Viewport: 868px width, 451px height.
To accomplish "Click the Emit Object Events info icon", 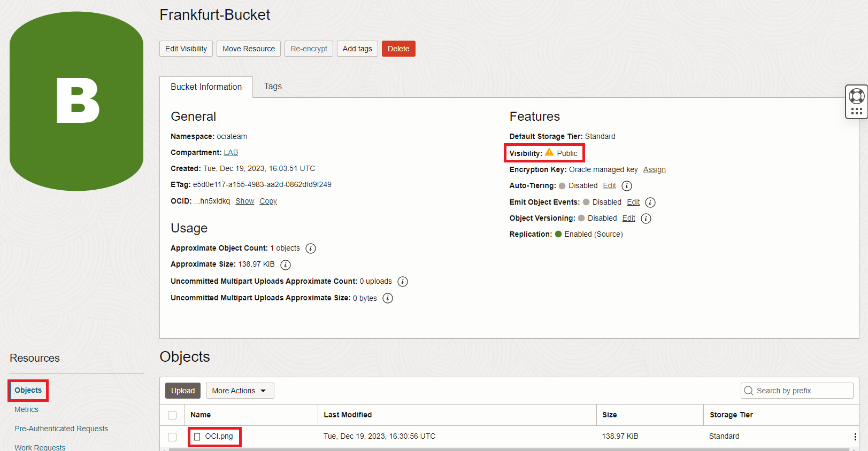I will pos(650,203).
